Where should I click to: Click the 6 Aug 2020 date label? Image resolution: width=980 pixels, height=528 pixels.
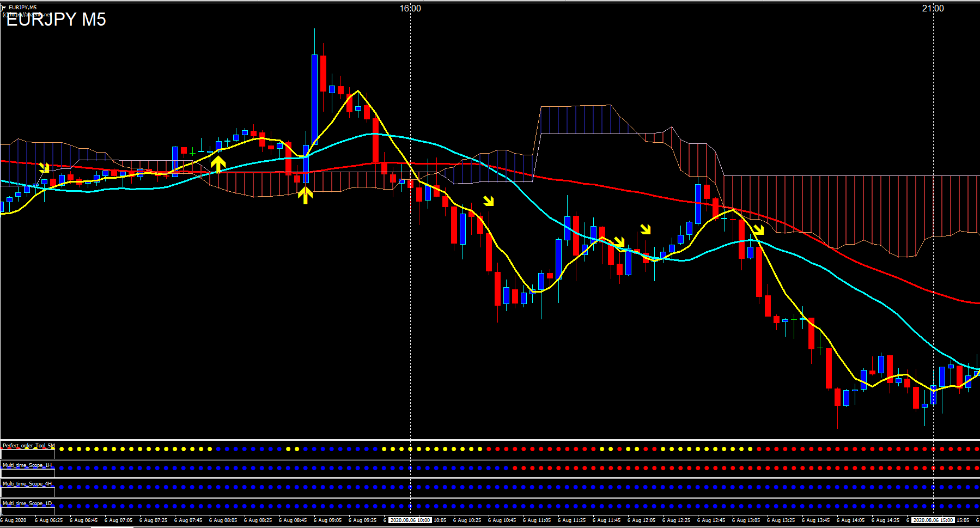(x=14, y=520)
